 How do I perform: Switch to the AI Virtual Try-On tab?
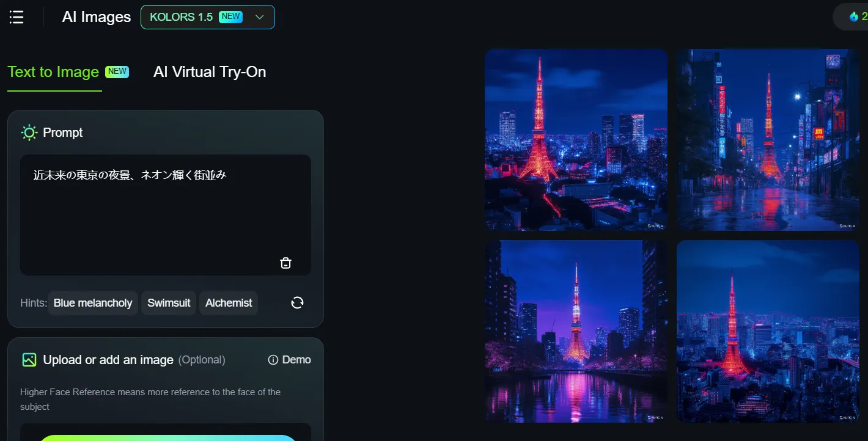pos(210,72)
